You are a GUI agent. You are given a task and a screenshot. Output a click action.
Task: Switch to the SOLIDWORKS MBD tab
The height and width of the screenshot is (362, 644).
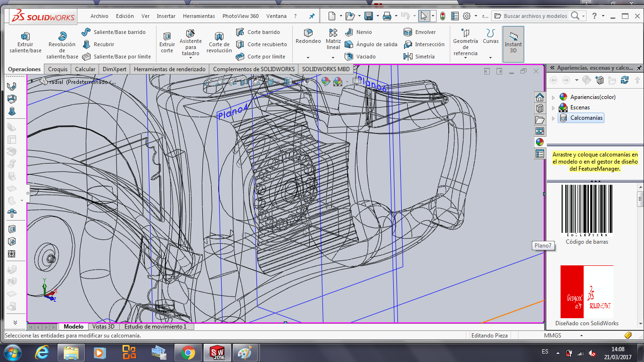[x=326, y=69]
